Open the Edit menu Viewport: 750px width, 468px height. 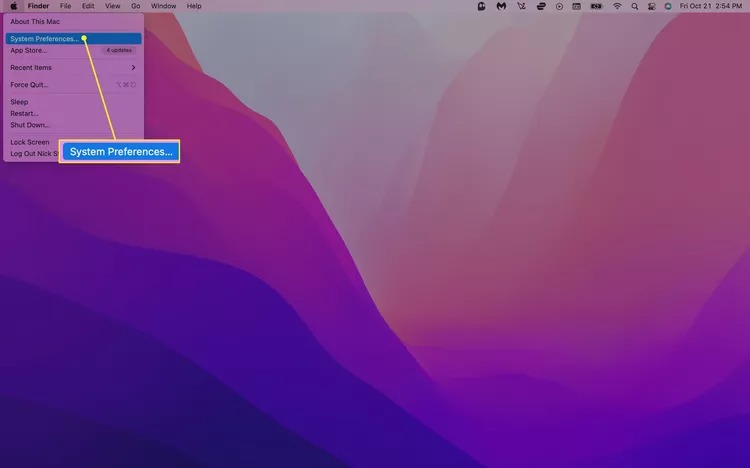tap(88, 6)
